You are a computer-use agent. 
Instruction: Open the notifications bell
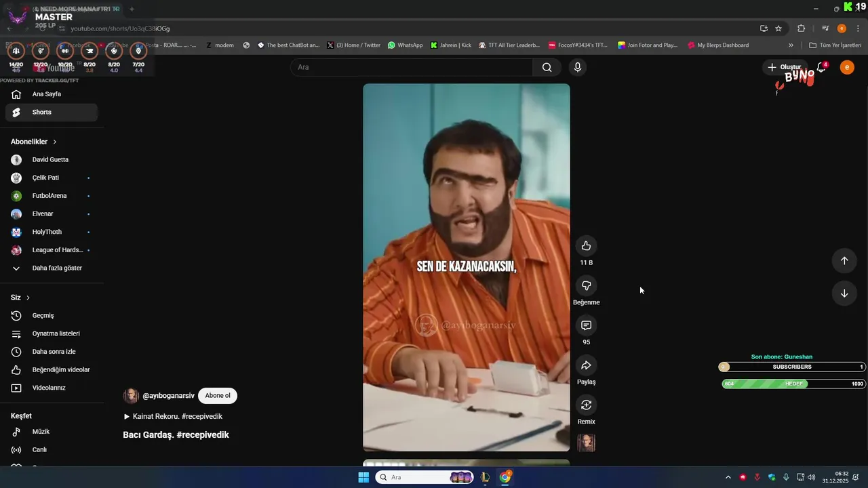click(x=821, y=67)
